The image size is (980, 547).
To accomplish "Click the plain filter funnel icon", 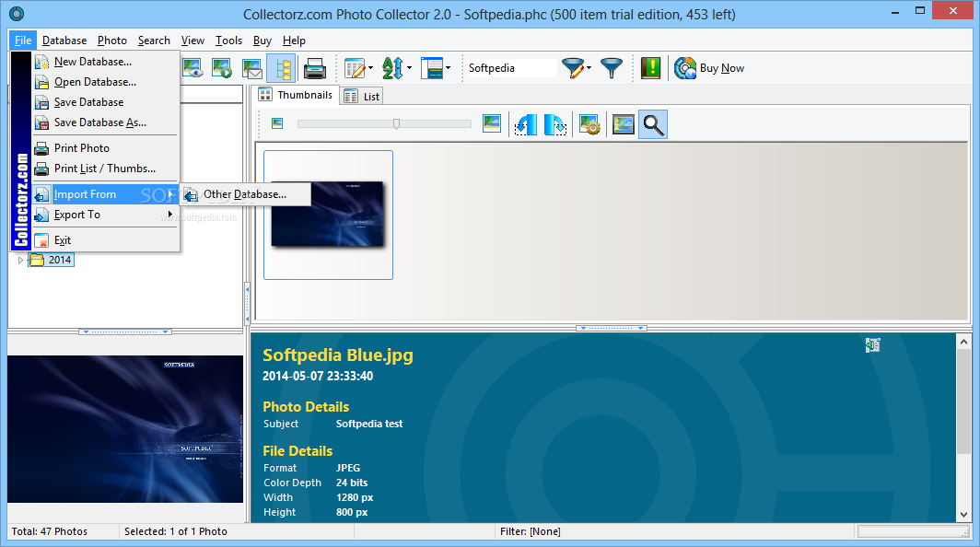I will (612, 68).
